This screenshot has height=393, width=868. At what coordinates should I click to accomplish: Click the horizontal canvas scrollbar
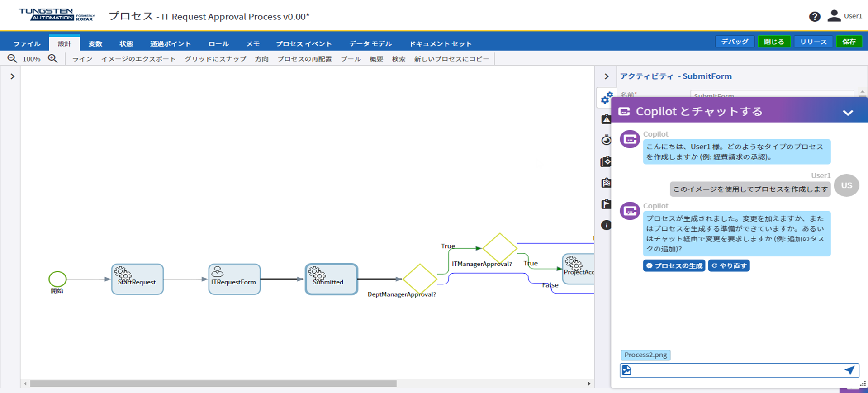pyautogui.click(x=213, y=384)
